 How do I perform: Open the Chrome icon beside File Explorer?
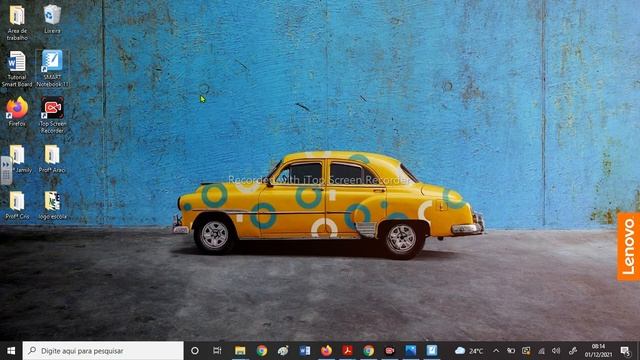point(262,351)
